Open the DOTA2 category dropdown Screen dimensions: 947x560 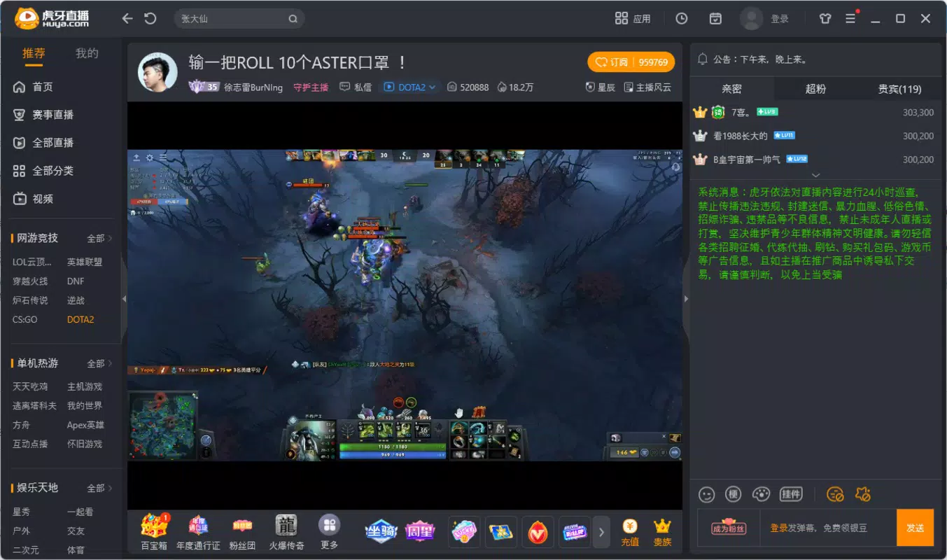(x=409, y=87)
